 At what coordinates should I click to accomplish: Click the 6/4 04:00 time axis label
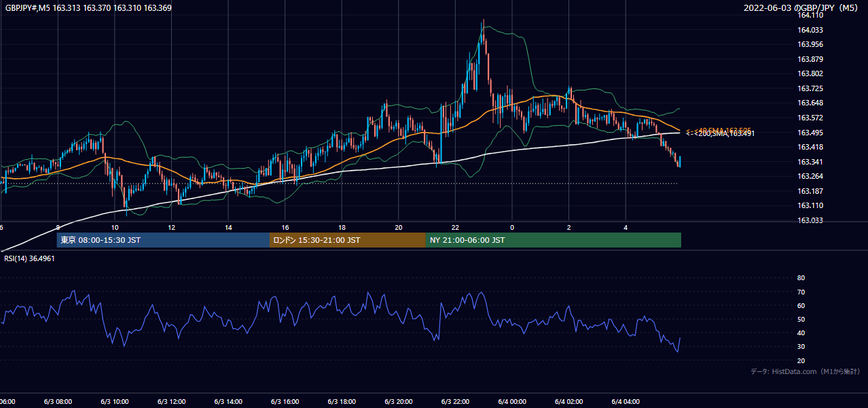[625, 401]
